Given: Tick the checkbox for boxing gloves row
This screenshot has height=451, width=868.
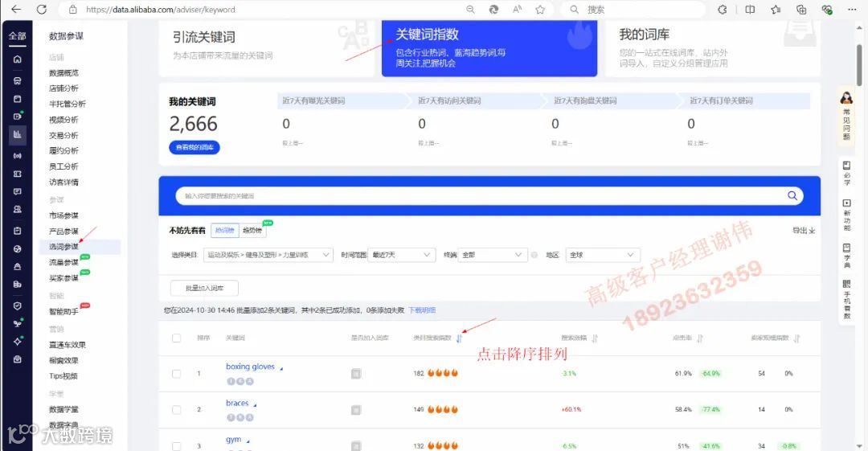Looking at the screenshot, I should pyautogui.click(x=176, y=374).
